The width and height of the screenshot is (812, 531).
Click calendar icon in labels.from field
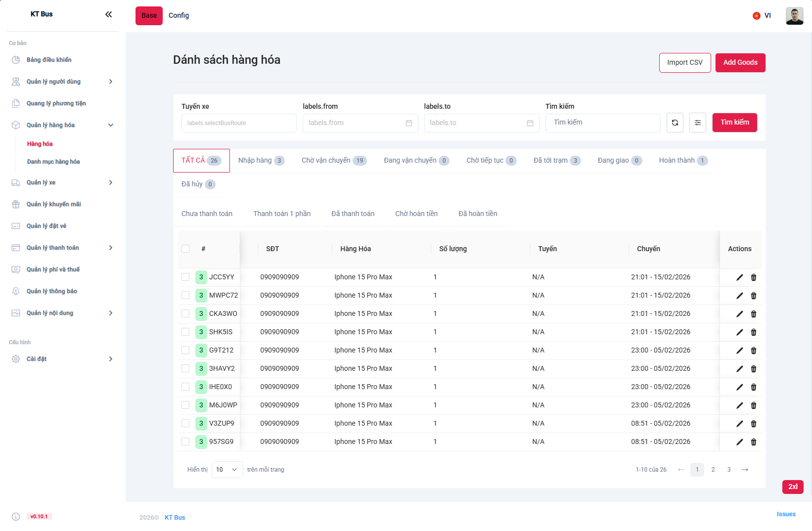click(408, 123)
